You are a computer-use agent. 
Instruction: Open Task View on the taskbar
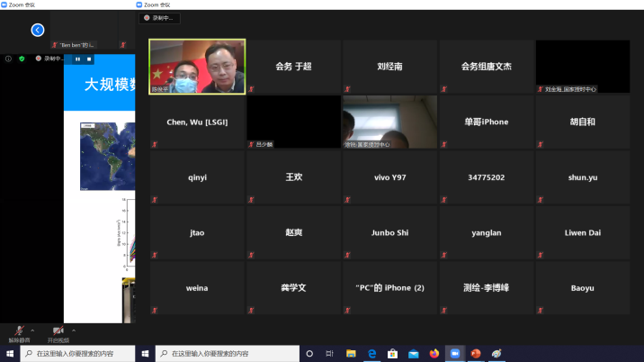tap(329, 354)
